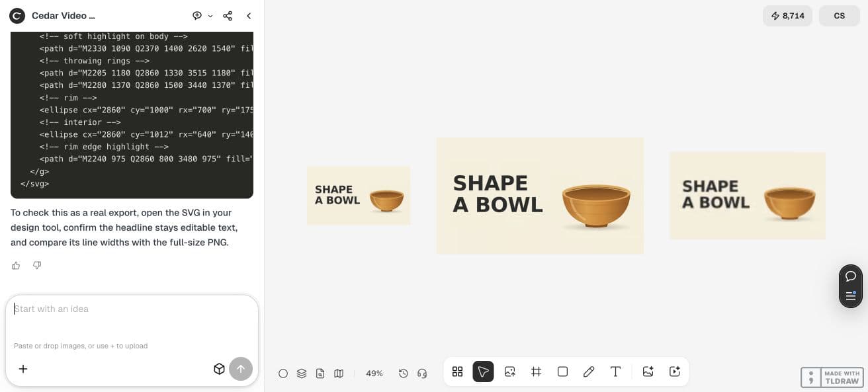This screenshot has height=392, width=868.
Task: Start a new chat with the speech-bubble plus icon
Action: 197,16
